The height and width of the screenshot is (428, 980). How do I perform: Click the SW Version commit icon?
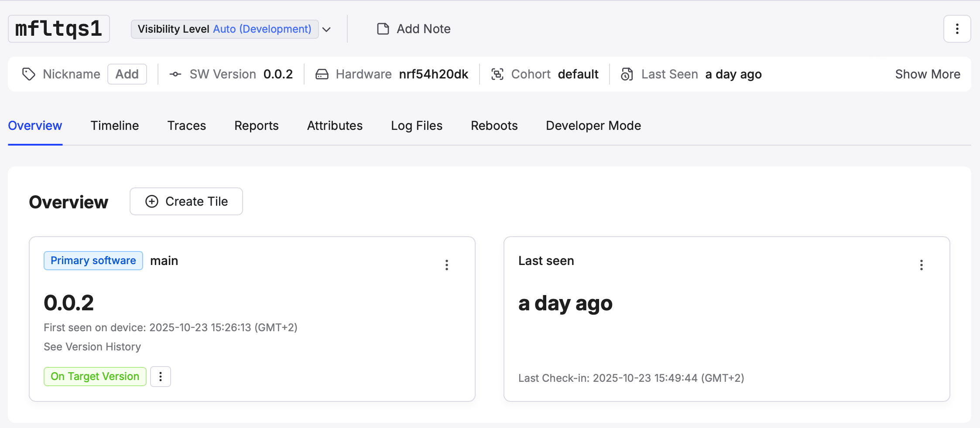[175, 74]
